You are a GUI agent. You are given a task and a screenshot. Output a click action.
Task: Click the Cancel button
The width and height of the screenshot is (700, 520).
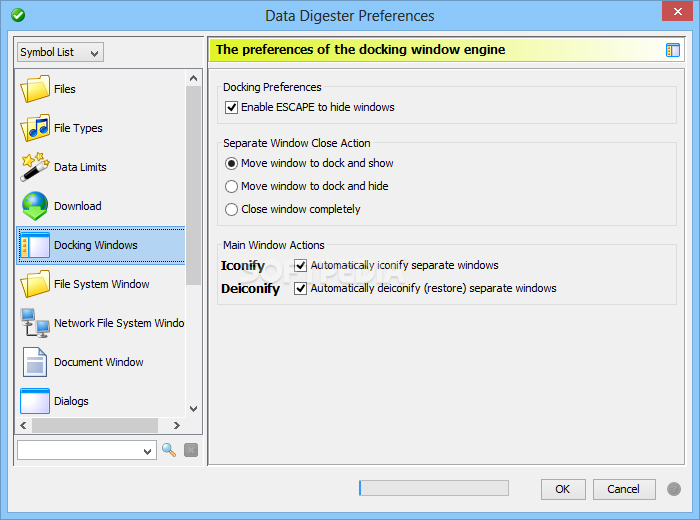coord(624,489)
